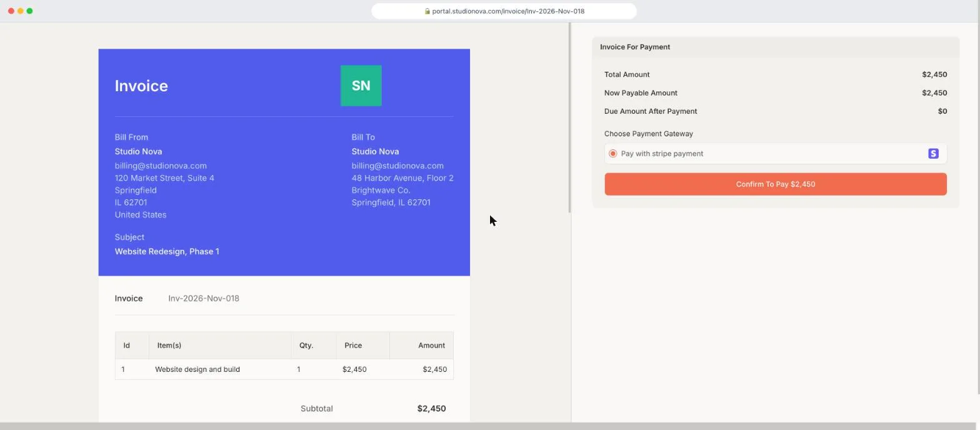Click billing email under Bill To
Screen dimensions: 980x430
pyautogui.click(x=397, y=166)
